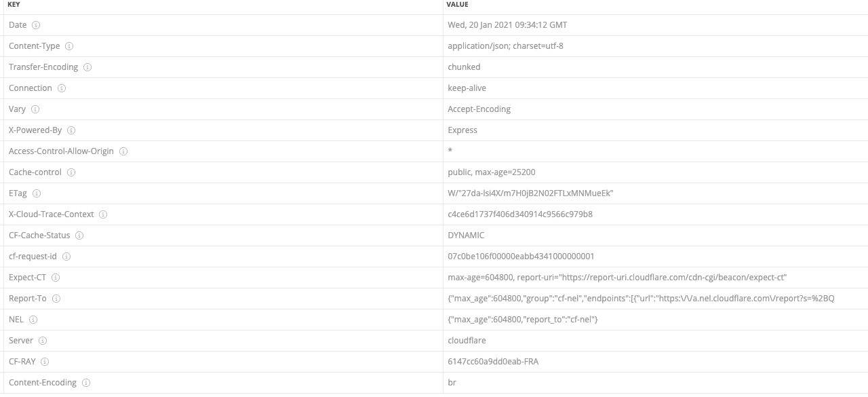The height and width of the screenshot is (397, 868).
Task: Show info for the Cache-control header
Action: 71,172
